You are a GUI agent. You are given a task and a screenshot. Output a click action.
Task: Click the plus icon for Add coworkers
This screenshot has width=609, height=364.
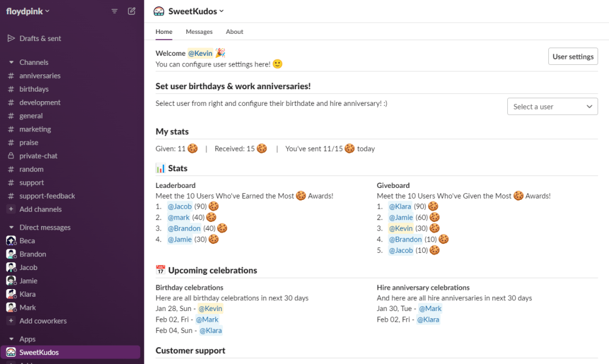11,321
